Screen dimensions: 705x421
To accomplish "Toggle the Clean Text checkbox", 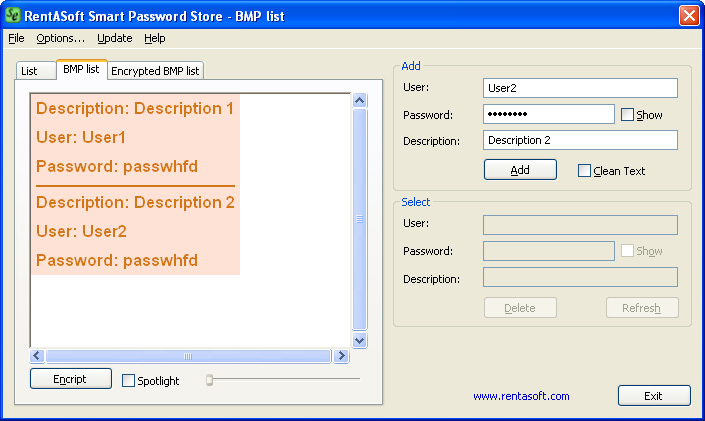I will [585, 171].
